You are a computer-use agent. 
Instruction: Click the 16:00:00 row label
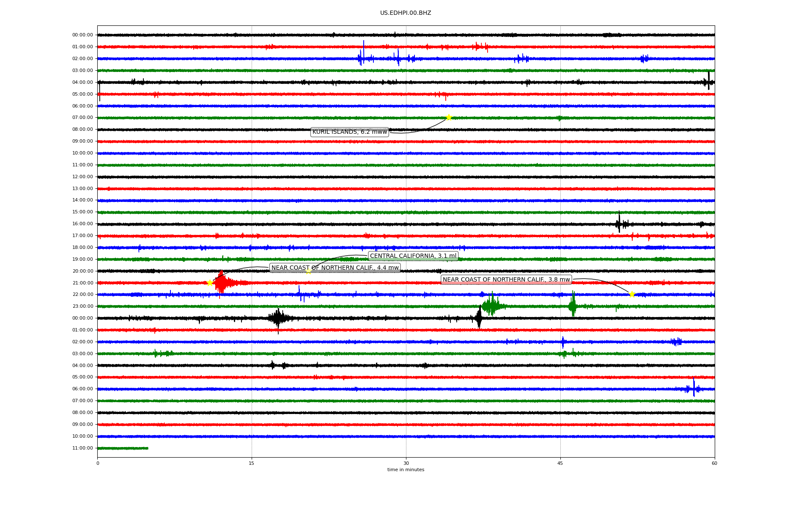[82, 224]
